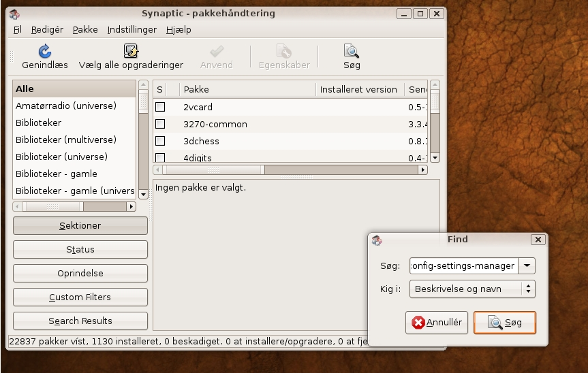588x373 pixels.
Task: Open search with the Søg toolbar icon
Action: point(352,51)
